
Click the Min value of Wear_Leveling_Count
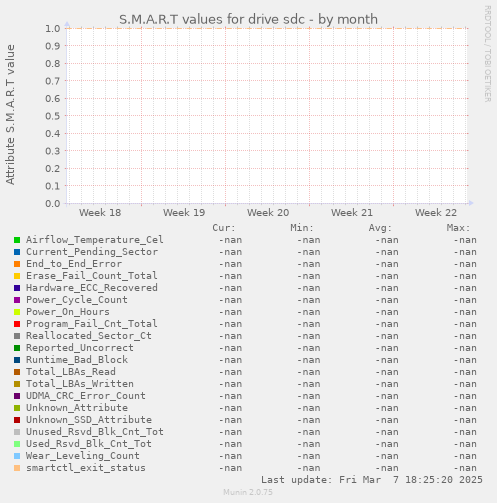pyautogui.click(x=309, y=456)
